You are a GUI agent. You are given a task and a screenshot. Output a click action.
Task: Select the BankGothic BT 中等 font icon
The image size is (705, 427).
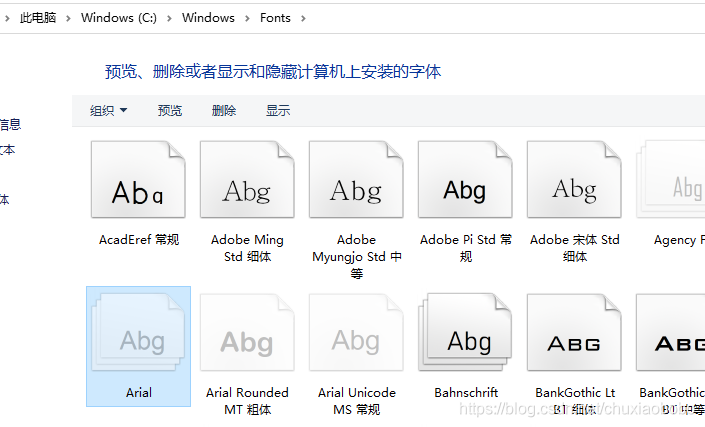(x=671, y=332)
